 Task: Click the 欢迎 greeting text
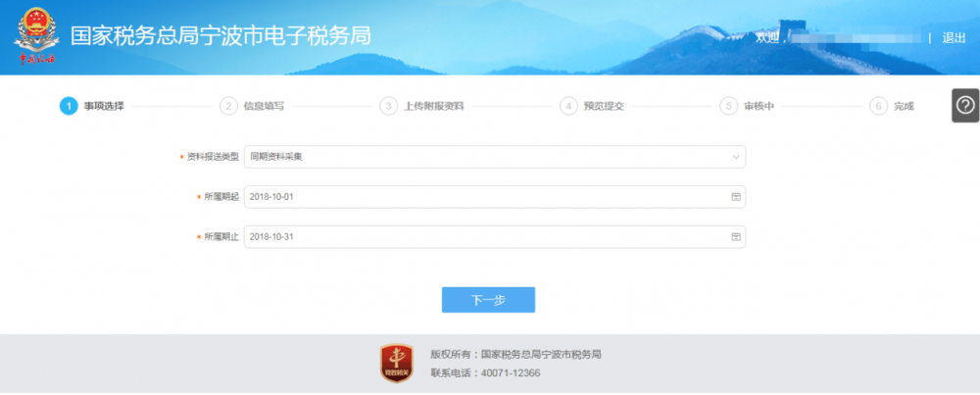tap(770, 37)
